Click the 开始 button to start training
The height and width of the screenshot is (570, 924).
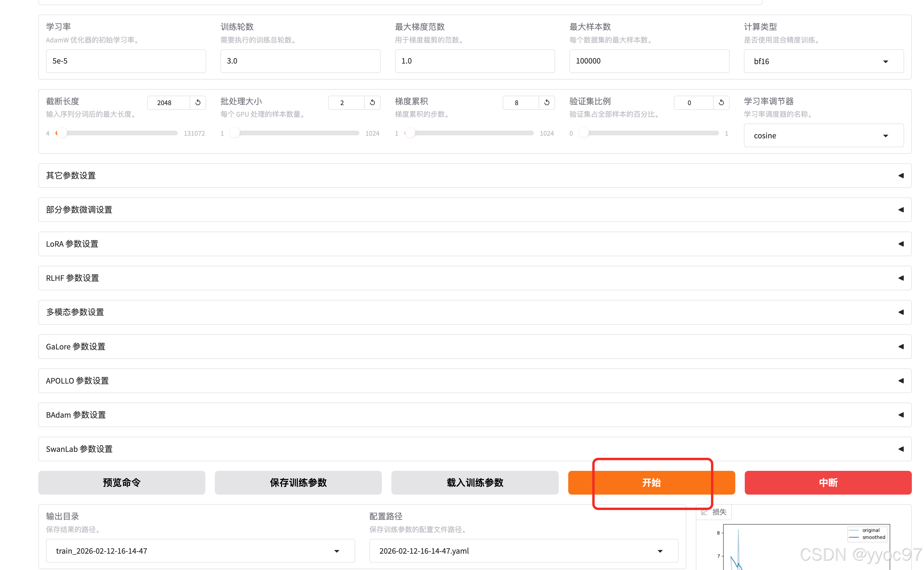click(651, 482)
